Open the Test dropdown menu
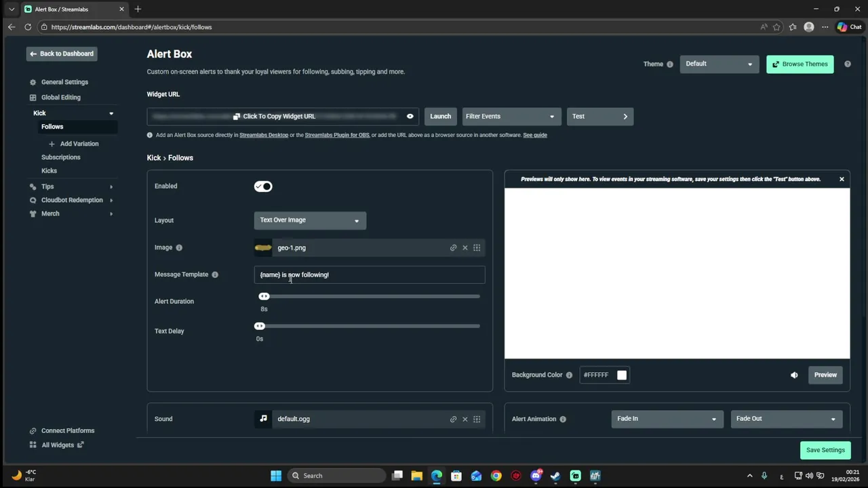 tap(600, 117)
